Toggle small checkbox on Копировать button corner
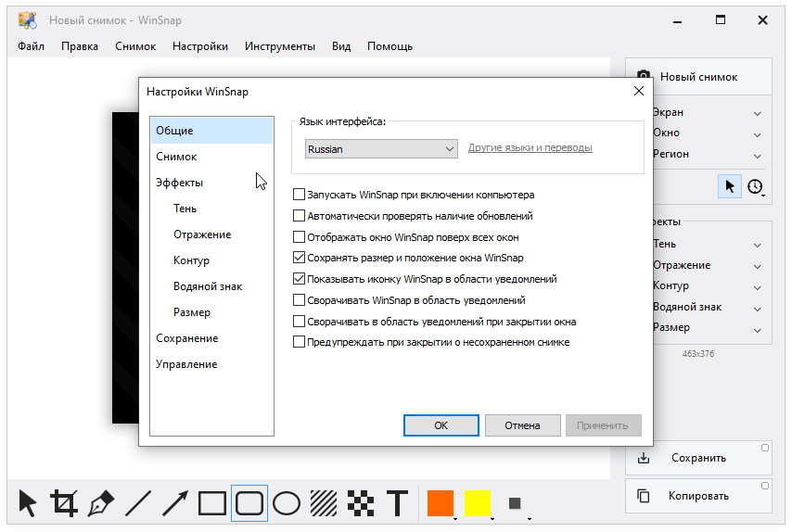Screen dimensions: 792x532 point(765,486)
